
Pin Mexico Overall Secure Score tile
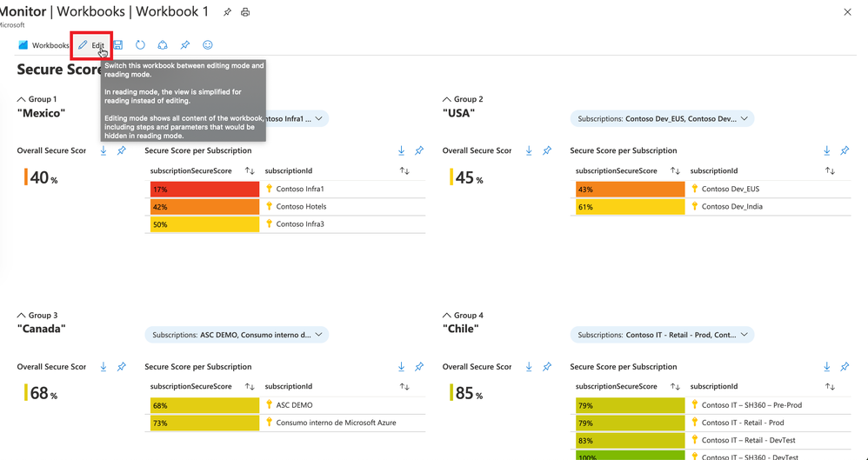tap(121, 150)
